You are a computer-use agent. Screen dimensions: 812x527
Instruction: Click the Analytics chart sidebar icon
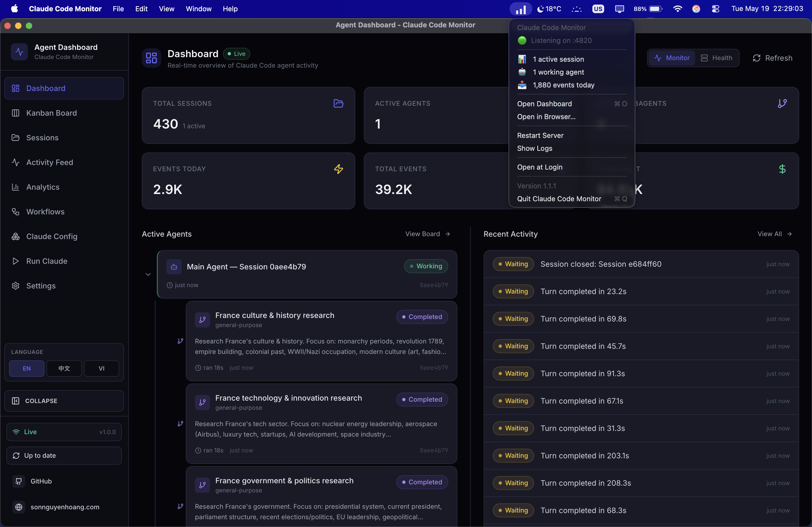[x=15, y=187]
